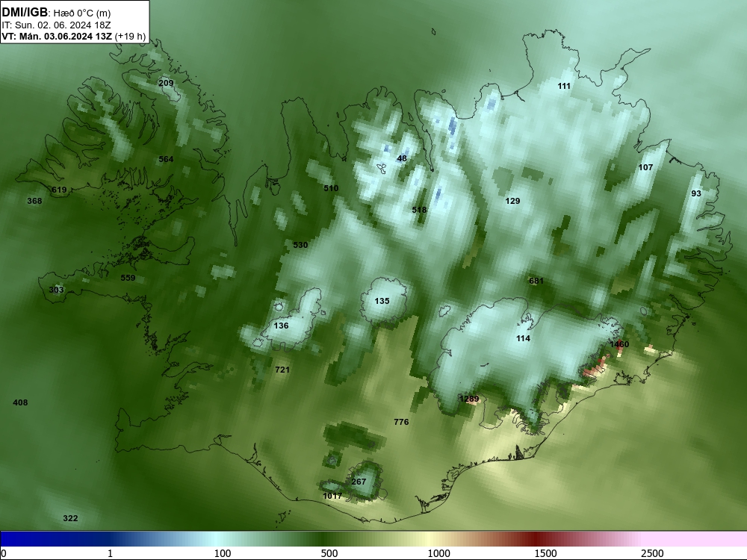Click the map value 129

tap(512, 201)
